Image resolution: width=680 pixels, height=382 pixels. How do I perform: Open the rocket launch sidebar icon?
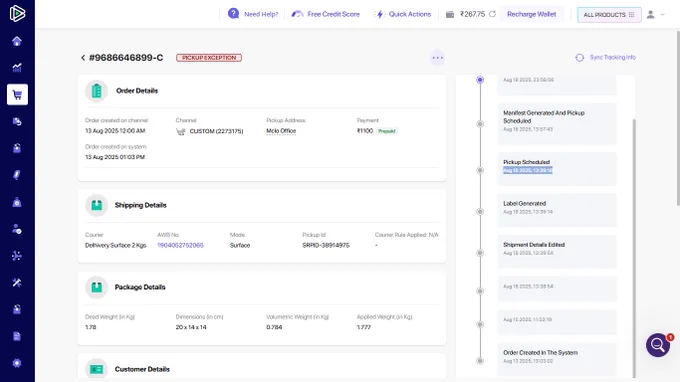coord(17,175)
